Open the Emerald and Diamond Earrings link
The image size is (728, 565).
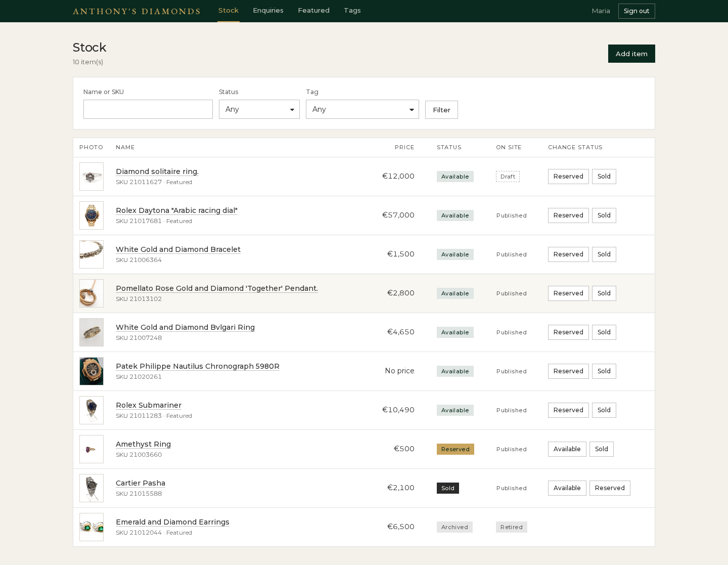point(172,522)
